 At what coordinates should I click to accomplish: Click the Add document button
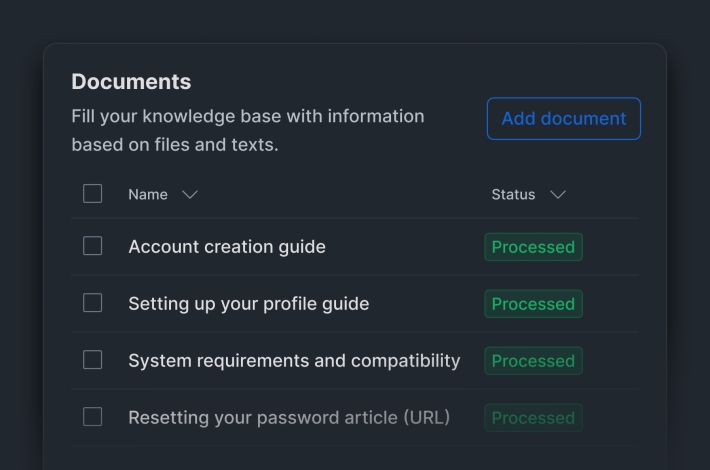click(x=563, y=118)
